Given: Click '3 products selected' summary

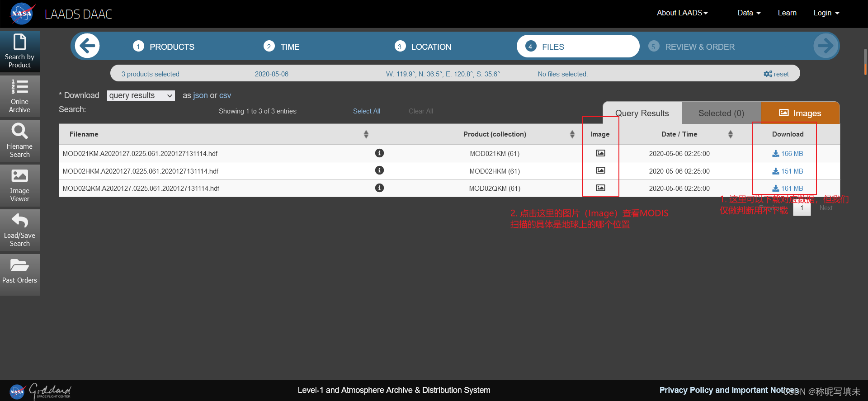Looking at the screenshot, I should tap(151, 74).
